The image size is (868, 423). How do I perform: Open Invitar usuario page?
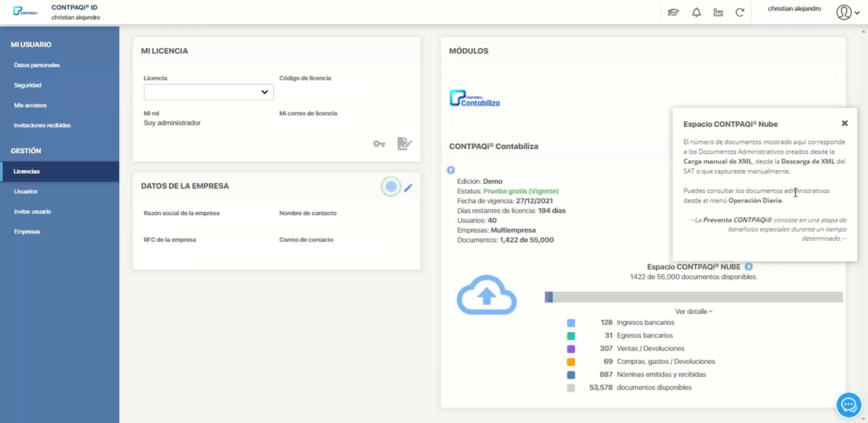(x=33, y=211)
